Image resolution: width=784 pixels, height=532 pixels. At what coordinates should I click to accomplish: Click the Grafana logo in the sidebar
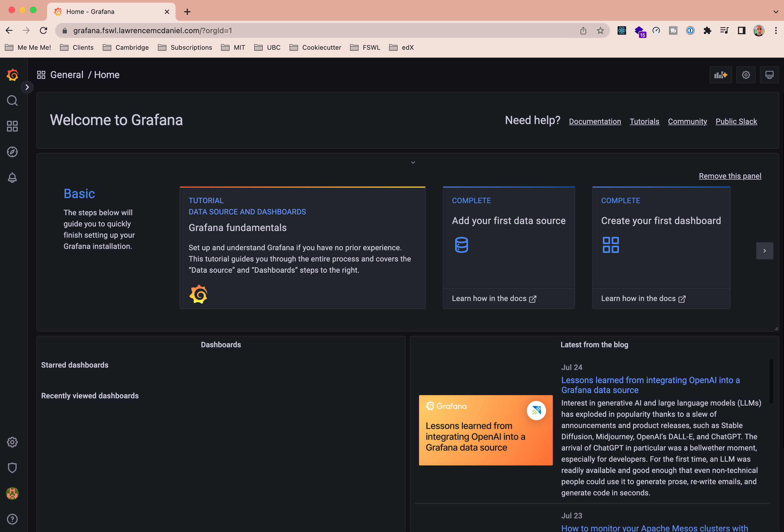tap(13, 75)
